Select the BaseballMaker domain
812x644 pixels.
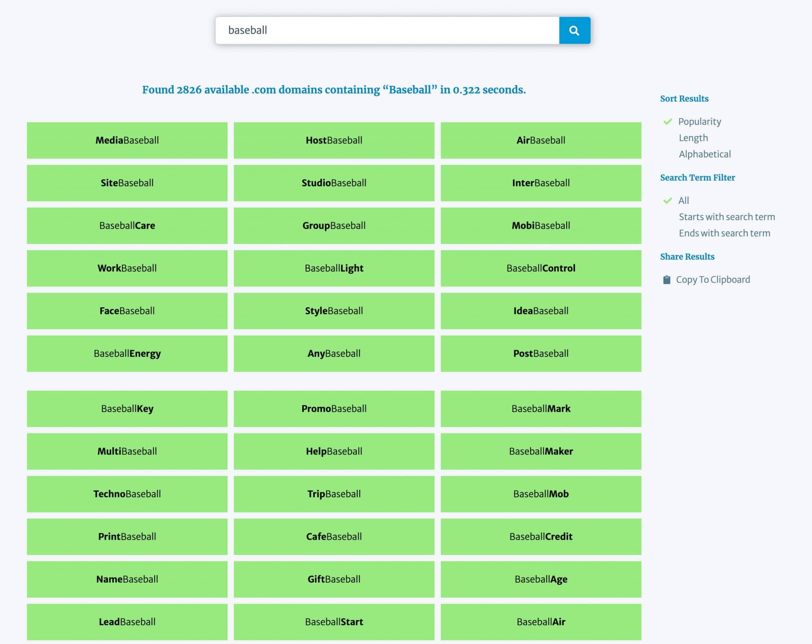click(x=541, y=451)
